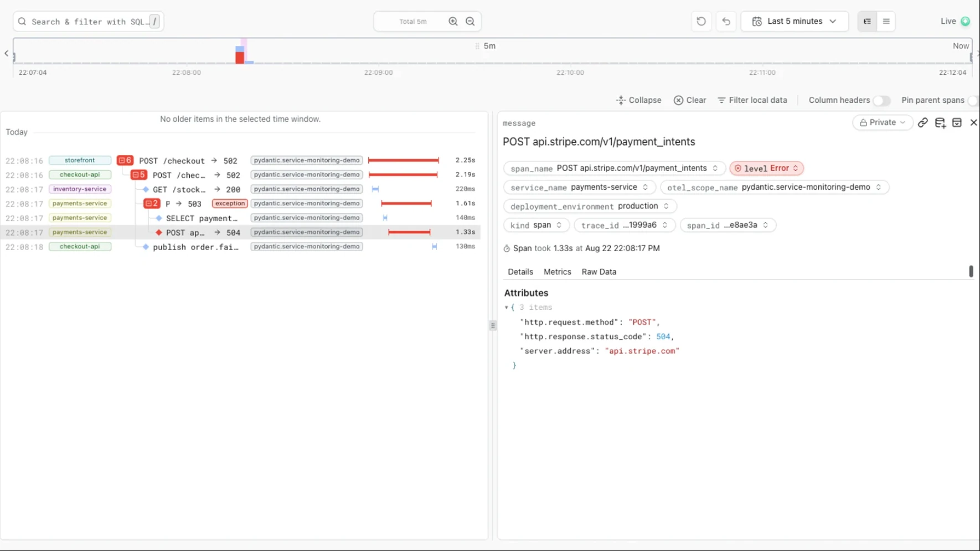
Task: Select the publish order.fai… span row
Action: 240,247
